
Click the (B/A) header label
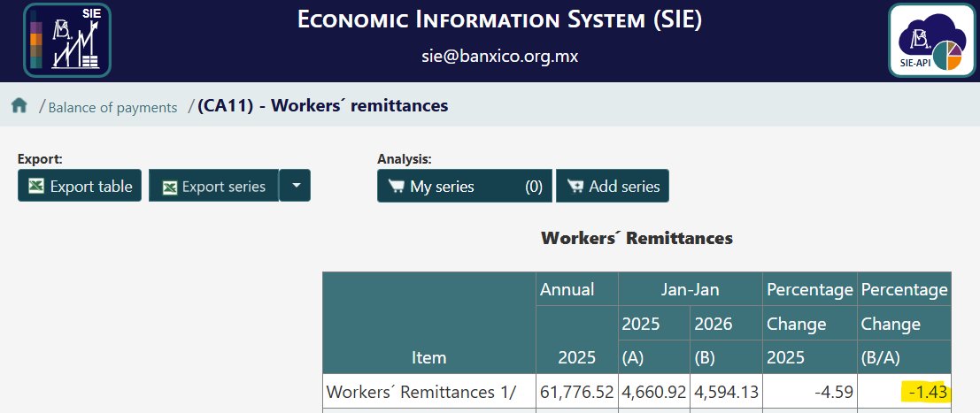(x=880, y=358)
